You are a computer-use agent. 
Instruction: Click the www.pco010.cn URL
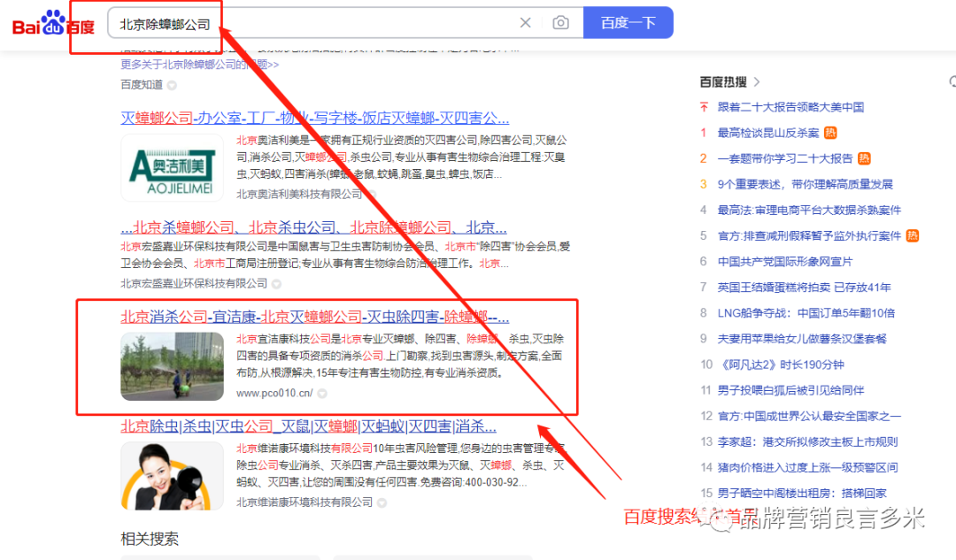274,393
